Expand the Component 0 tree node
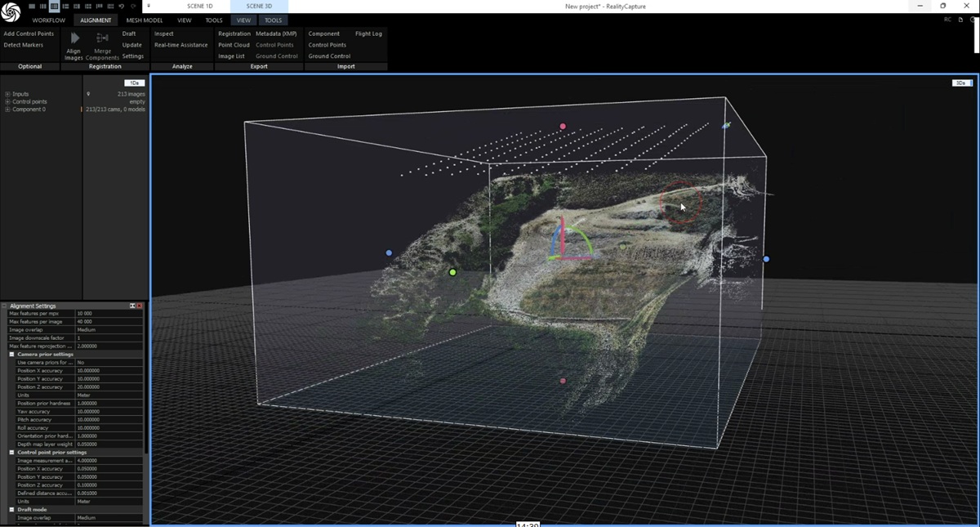The height and width of the screenshot is (527, 980). [x=7, y=109]
